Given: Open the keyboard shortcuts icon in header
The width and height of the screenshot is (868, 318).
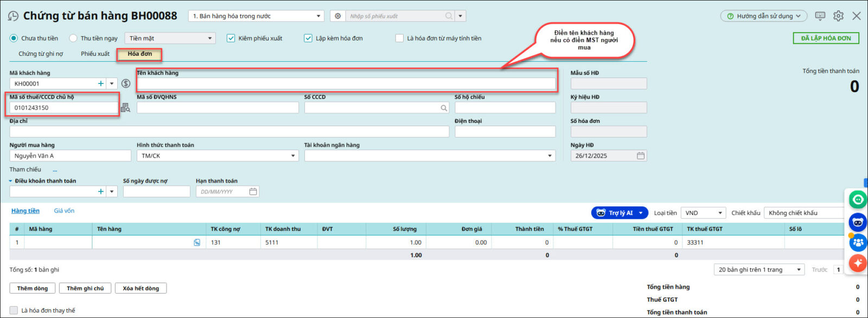Looking at the screenshot, I should 820,16.
